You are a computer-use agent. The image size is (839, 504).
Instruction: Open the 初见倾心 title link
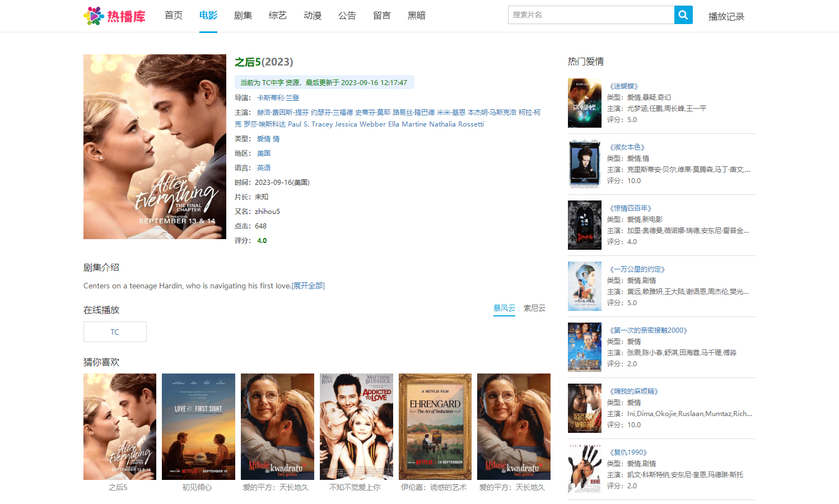coord(197,488)
